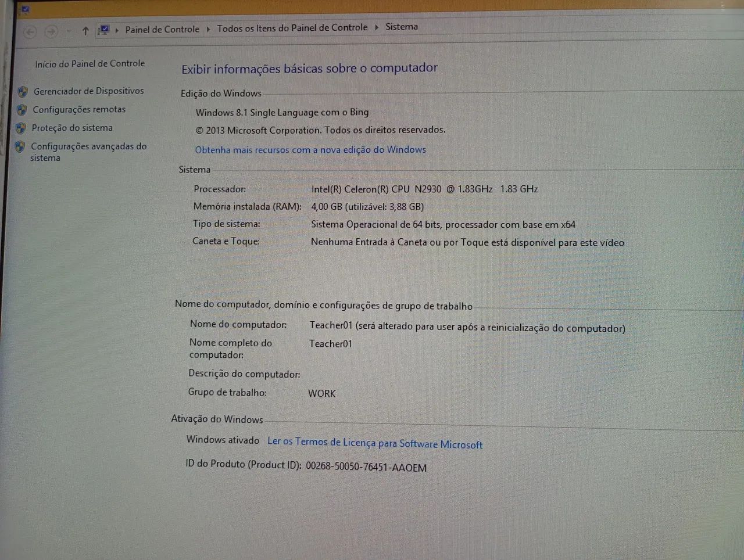Viewport: 744px width, 560px height.
Task: Open Início do Painel de Controle
Action: click(90, 64)
